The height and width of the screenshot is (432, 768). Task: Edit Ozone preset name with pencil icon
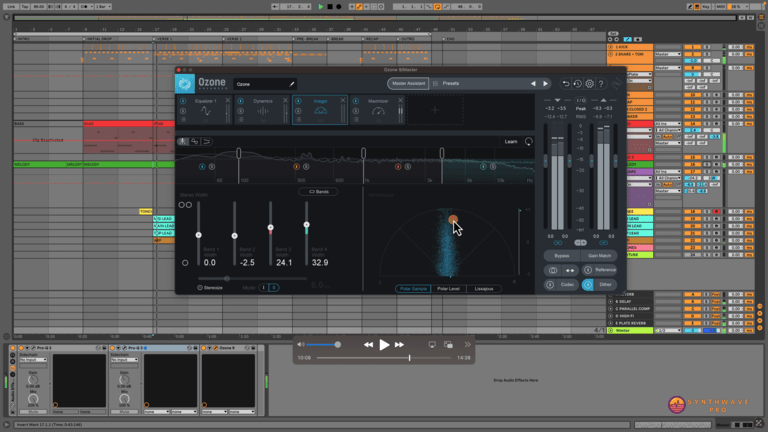(292, 84)
